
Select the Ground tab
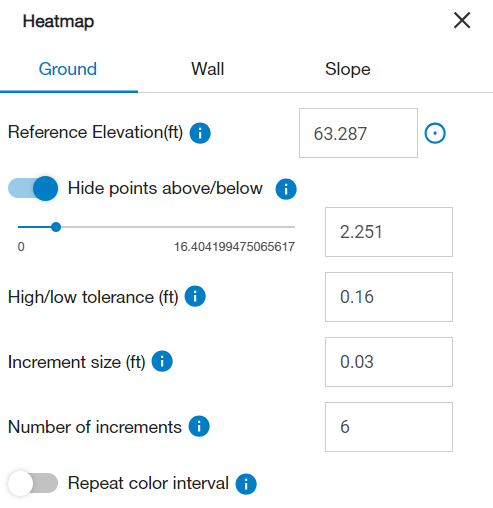[x=68, y=69]
